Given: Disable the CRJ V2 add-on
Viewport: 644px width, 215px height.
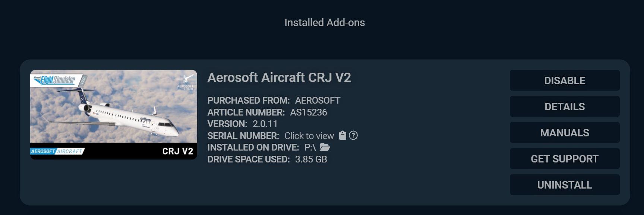Looking at the screenshot, I should (x=564, y=80).
